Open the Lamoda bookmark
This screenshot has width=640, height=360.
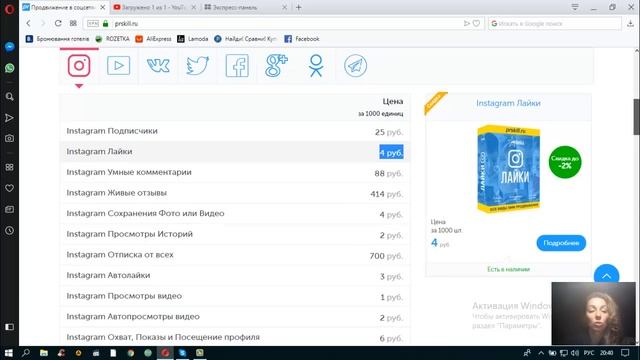[x=193, y=39]
